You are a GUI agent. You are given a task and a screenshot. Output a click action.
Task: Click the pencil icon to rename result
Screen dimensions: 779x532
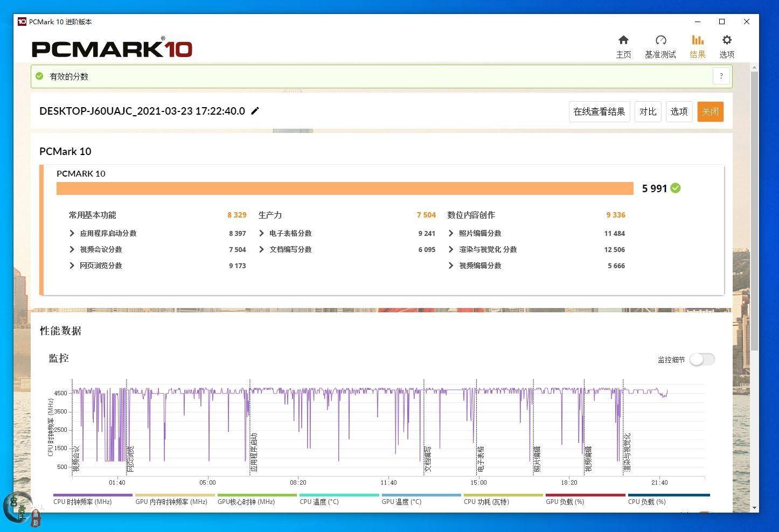[255, 111]
